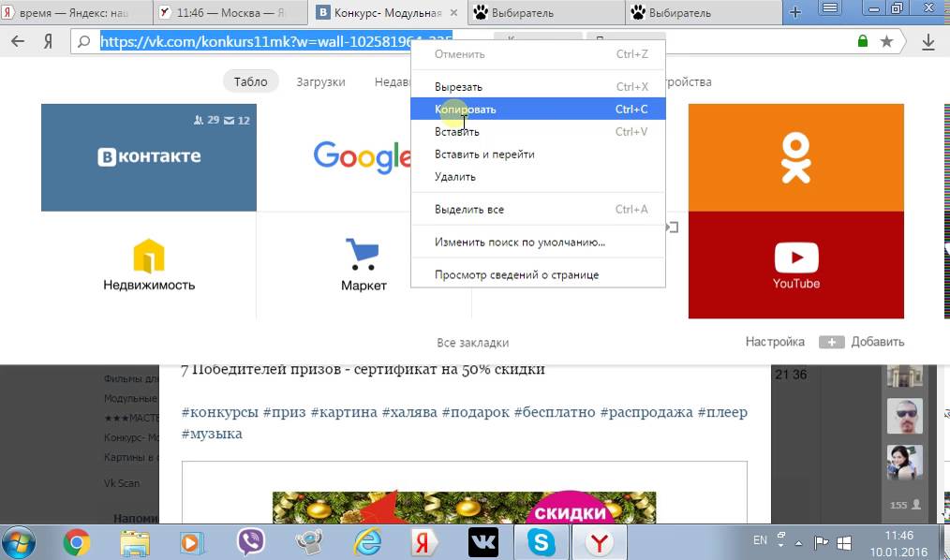Viewport: 950px width, 560px height.
Task: Click the Yandex 'Я' home button
Action: [x=48, y=41]
